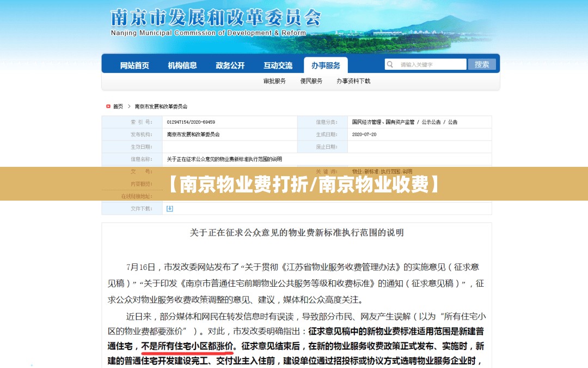Viewport: 588px width, 368px height.
Task: Click the active 办事服务 tab
Action: point(326,65)
